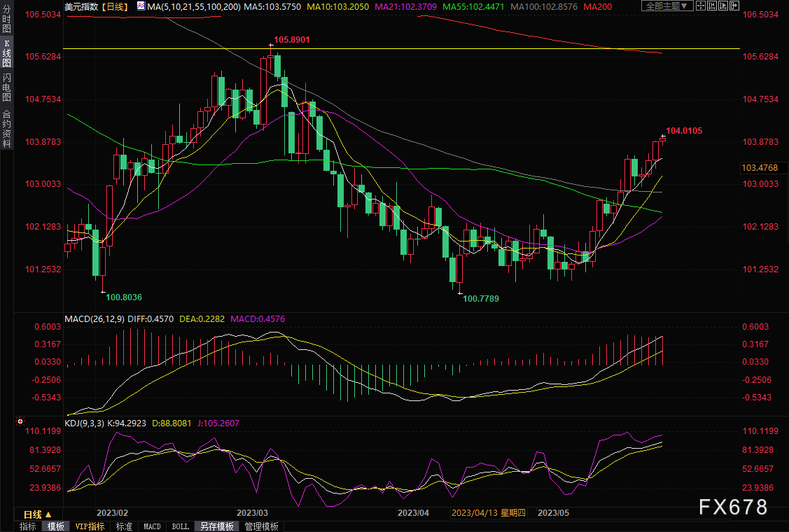Viewport: 789px width, 532px height.
Task: Click the FX678 logo watermark
Action: (732, 507)
